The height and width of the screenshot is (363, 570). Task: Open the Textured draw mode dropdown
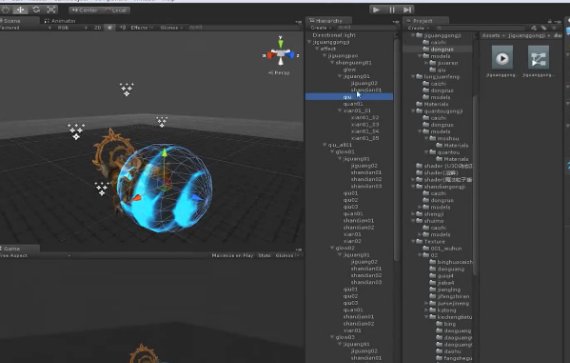[25, 28]
